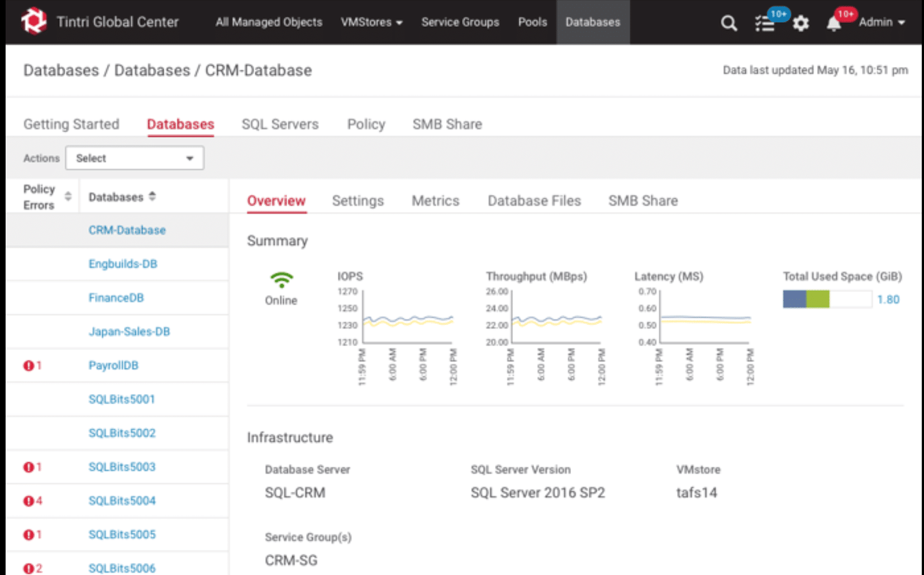Viewport: 924px width, 575px height.
Task: Switch to the SQL Servers tab
Action: pos(280,124)
